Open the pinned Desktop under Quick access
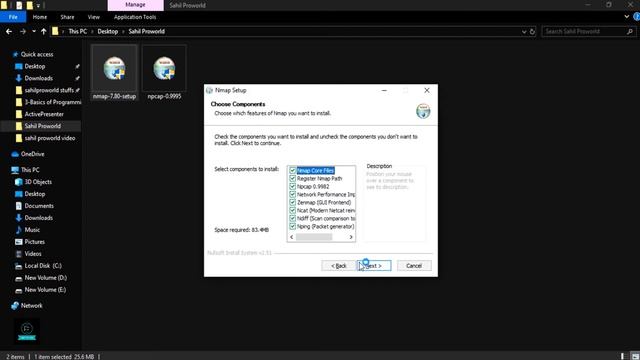 (x=35, y=66)
